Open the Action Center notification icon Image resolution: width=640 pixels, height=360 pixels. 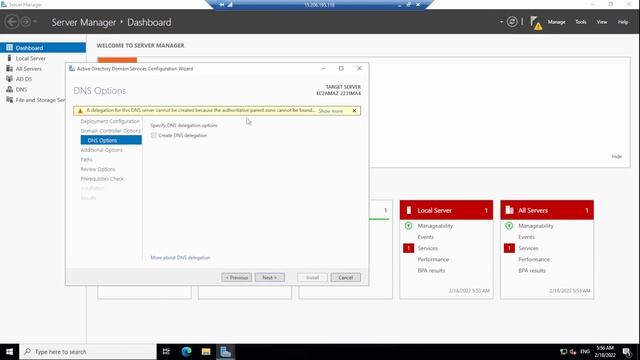627,351
